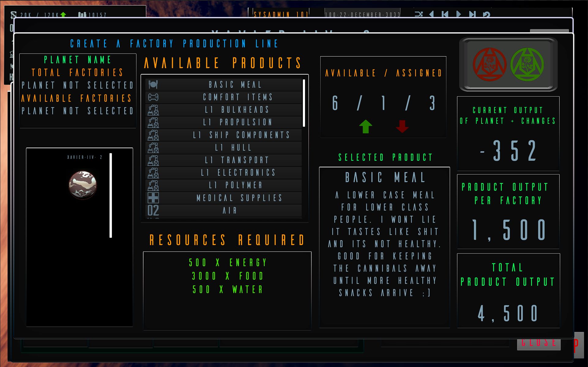Viewport: 588px width, 367px height.
Task: Select the red rose faction emblem
Action: pos(489,64)
